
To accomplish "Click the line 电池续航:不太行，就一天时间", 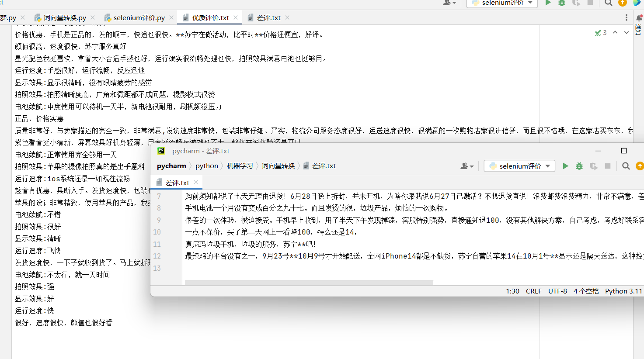I will tap(63, 275).
